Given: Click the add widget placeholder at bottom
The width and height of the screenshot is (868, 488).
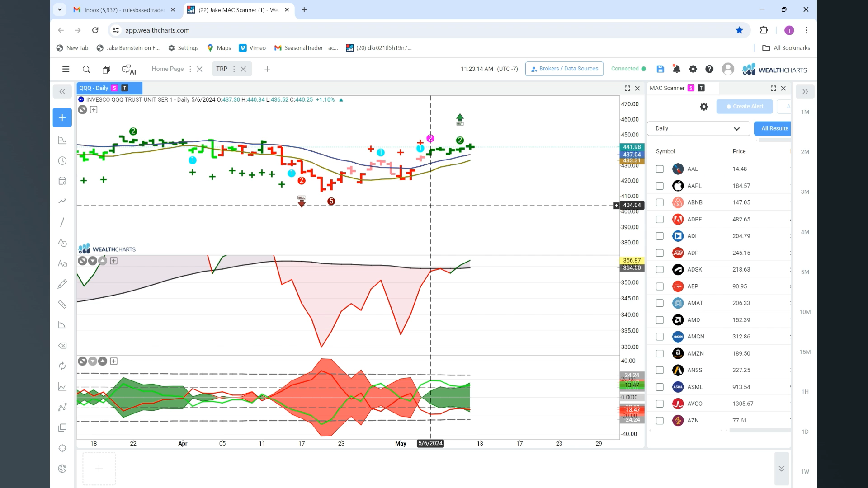Looking at the screenshot, I should 99,469.
